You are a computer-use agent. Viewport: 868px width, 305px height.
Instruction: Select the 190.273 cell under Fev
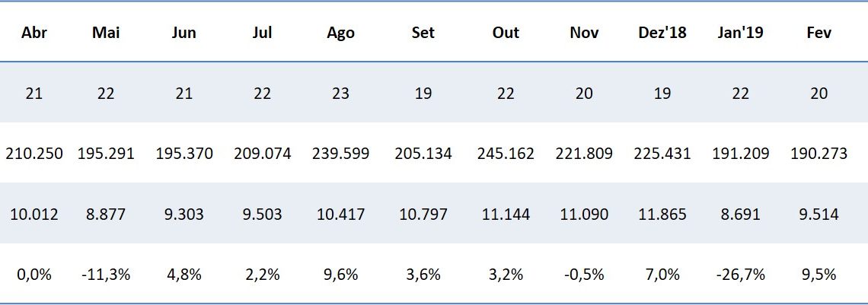pyautogui.click(x=819, y=154)
